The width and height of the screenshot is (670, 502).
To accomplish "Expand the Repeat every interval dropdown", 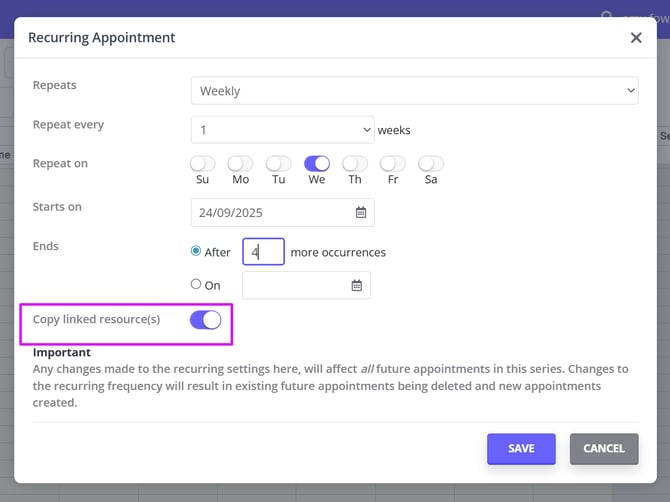I will coord(282,130).
